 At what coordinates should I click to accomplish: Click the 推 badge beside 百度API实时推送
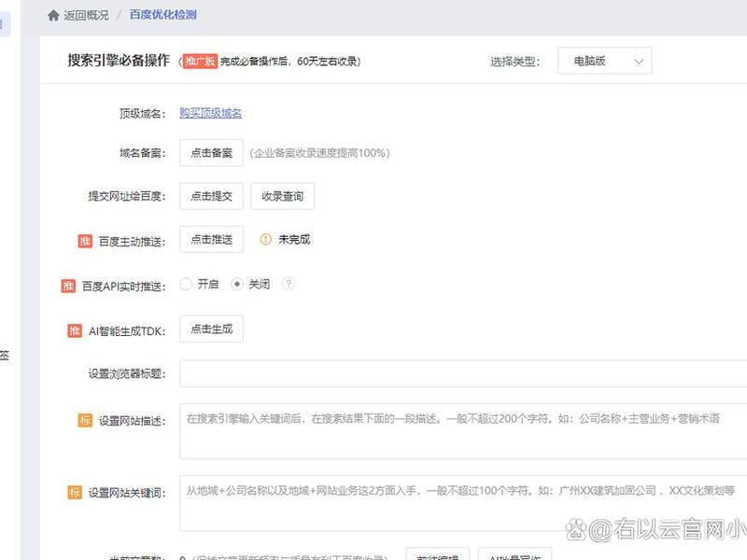click(x=68, y=286)
